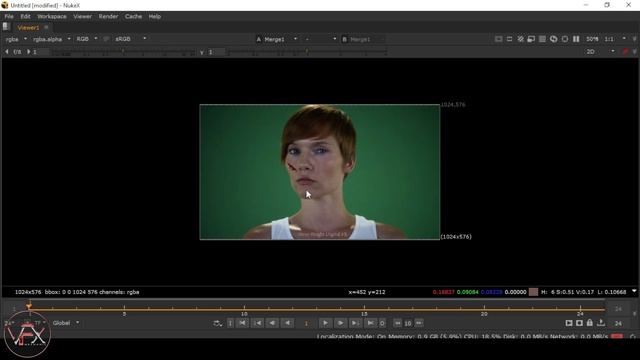Open the Workspace menu
640x360 pixels.
click(x=52, y=16)
